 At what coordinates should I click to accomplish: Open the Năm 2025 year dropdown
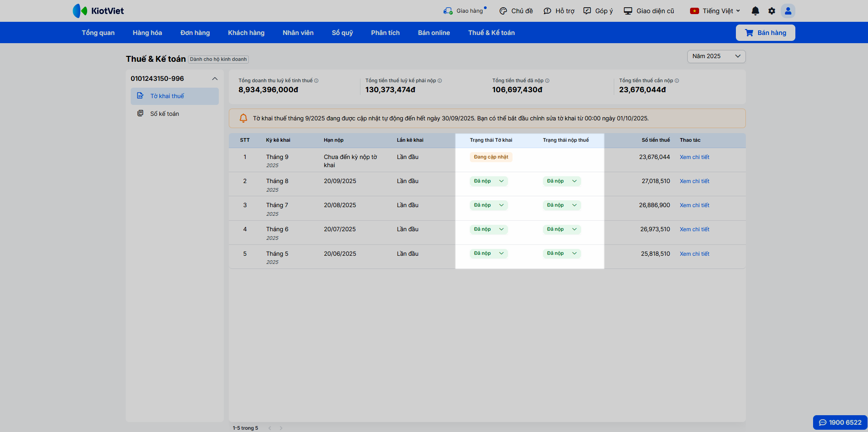716,56
